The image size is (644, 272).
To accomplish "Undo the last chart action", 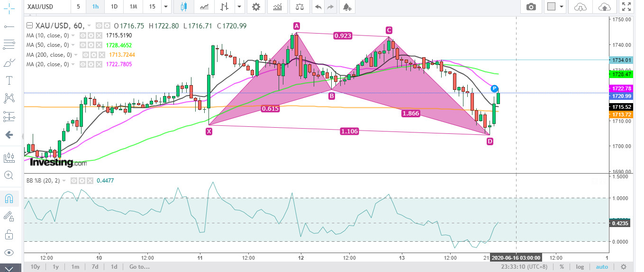I will tap(318, 7).
